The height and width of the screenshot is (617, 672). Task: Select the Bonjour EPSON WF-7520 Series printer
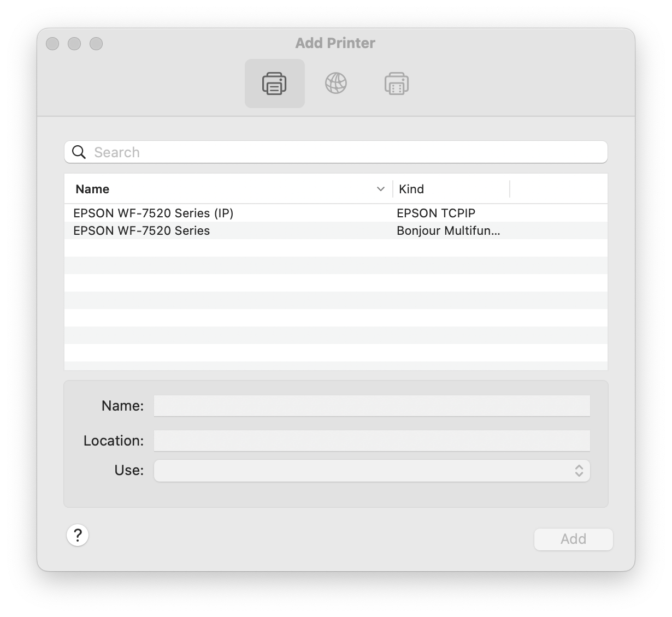pyautogui.click(x=142, y=230)
